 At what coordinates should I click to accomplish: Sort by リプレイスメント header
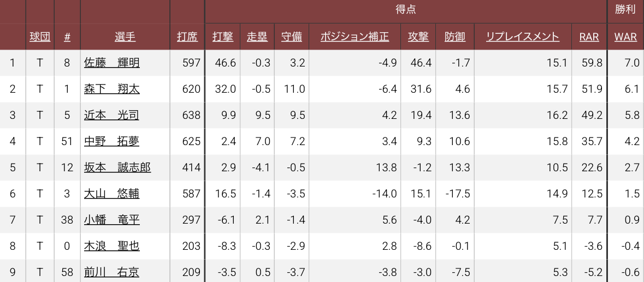[x=523, y=37]
